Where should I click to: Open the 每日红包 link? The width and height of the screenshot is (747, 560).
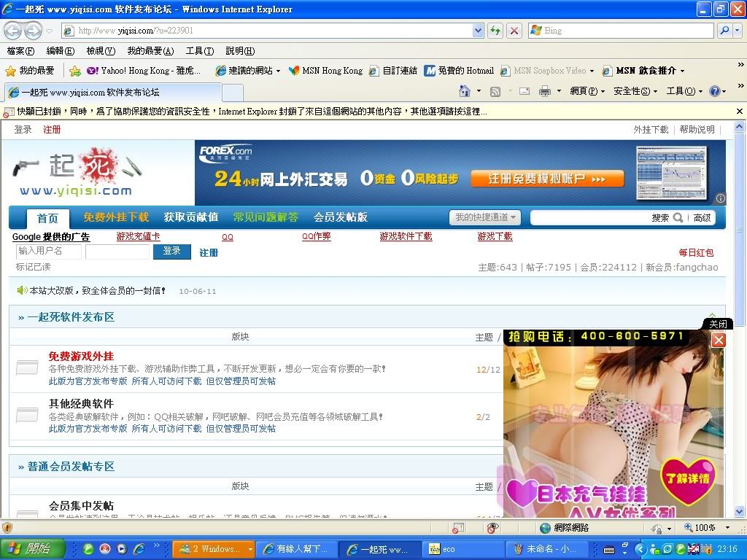coord(696,252)
